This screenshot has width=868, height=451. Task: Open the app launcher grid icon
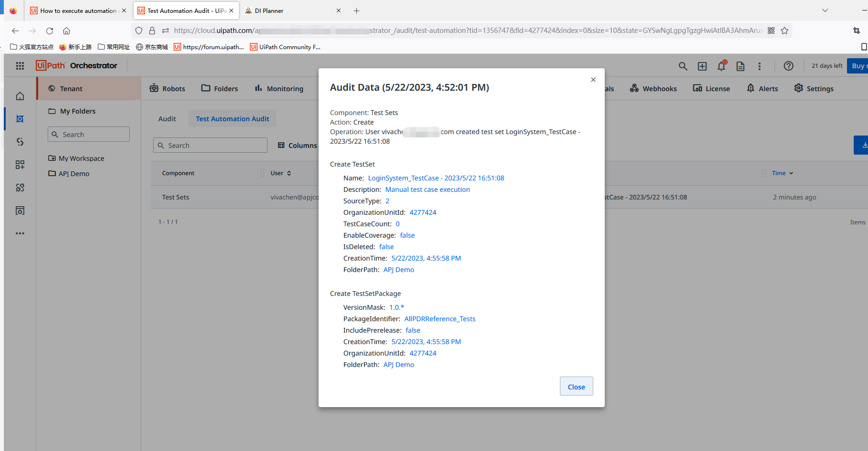click(x=20, y=66)
